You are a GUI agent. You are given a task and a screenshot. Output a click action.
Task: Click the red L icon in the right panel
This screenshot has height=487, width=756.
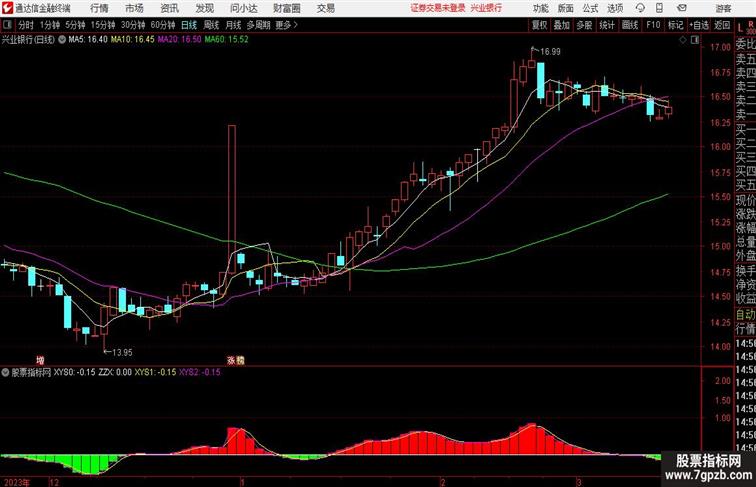tap(740, 29)
